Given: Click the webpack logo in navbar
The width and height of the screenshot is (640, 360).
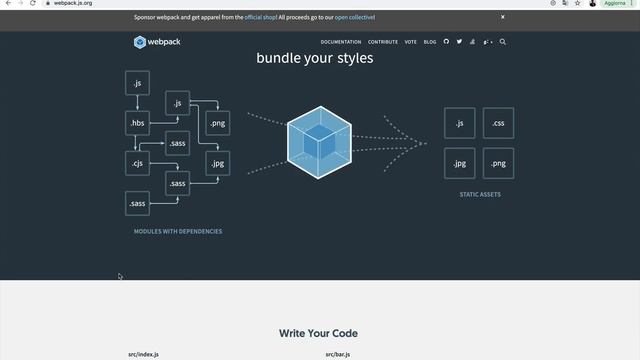Looking at the screenshot, I should pos(157,42).
